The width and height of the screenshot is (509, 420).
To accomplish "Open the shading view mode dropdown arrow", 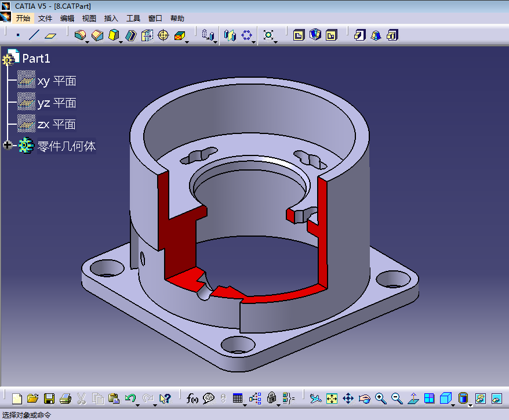I will pyautogui.click(x=470, y=404).
